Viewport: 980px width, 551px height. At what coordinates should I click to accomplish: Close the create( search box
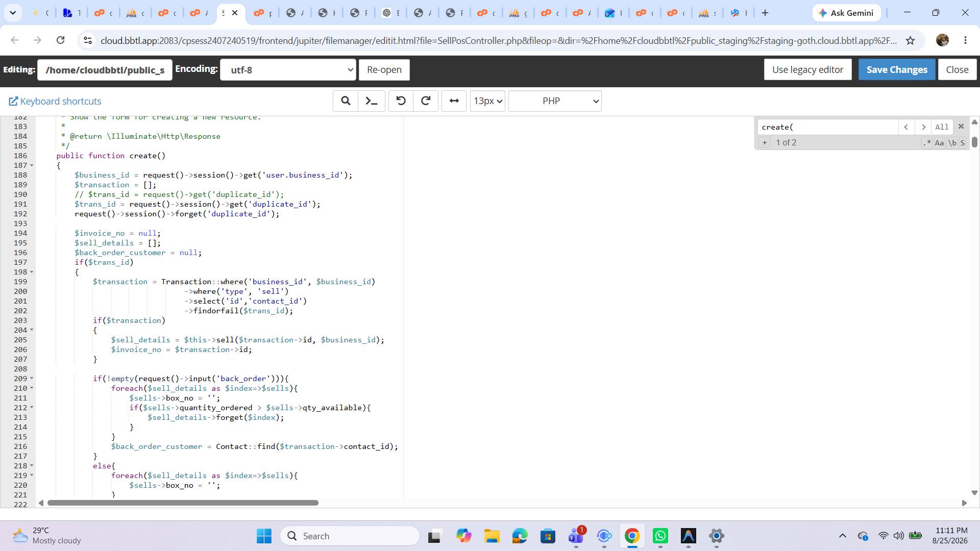[x=961, y=127]
